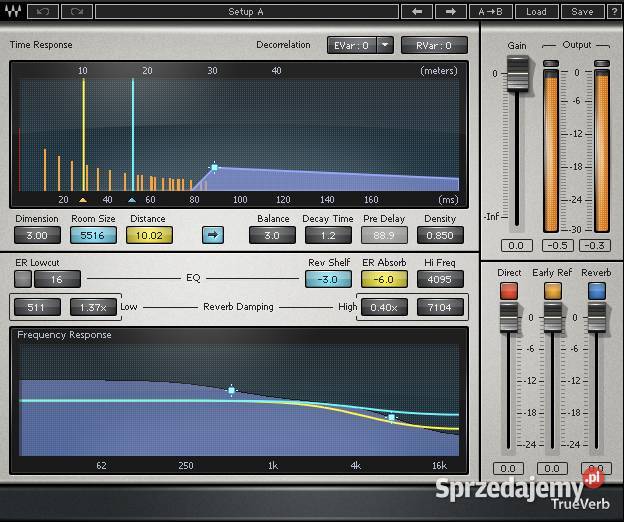Click the Waves logo icon
This screenshot has width=624, height=522.
(x=13, y=11)
